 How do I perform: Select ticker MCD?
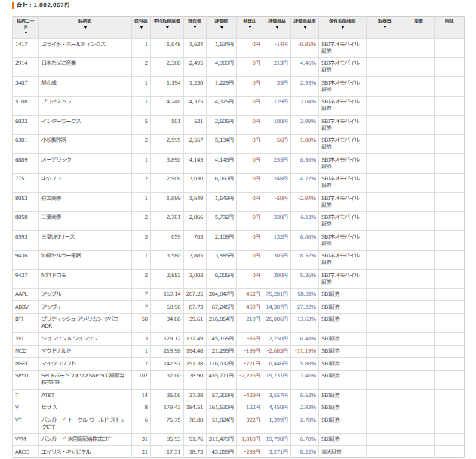21,351
